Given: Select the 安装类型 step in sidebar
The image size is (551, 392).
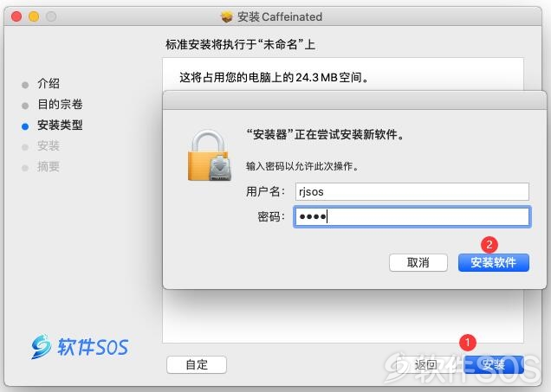Looking at the screenshot, I should [x=60, y=125].
